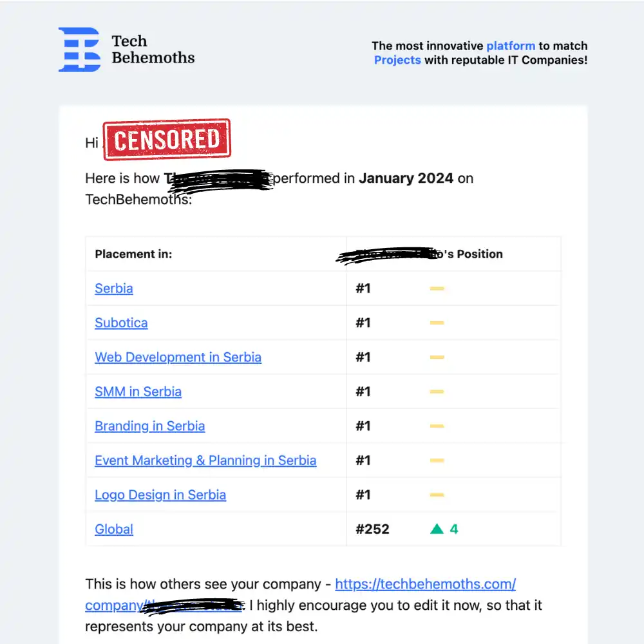644x644 pixels.
Task: Click the red CENSORED stamp
Action: click(x=167, y=139)
